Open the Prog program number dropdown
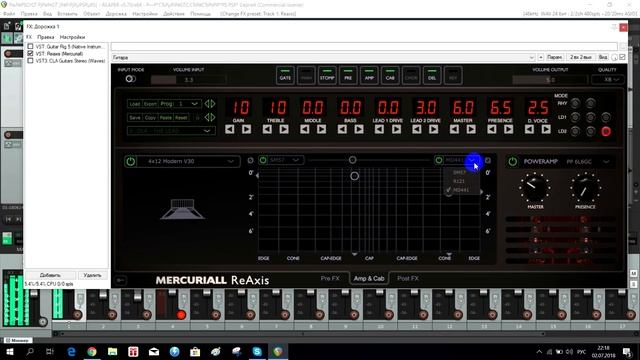Screen dimensions: 640x360 [x=180, y=104]
